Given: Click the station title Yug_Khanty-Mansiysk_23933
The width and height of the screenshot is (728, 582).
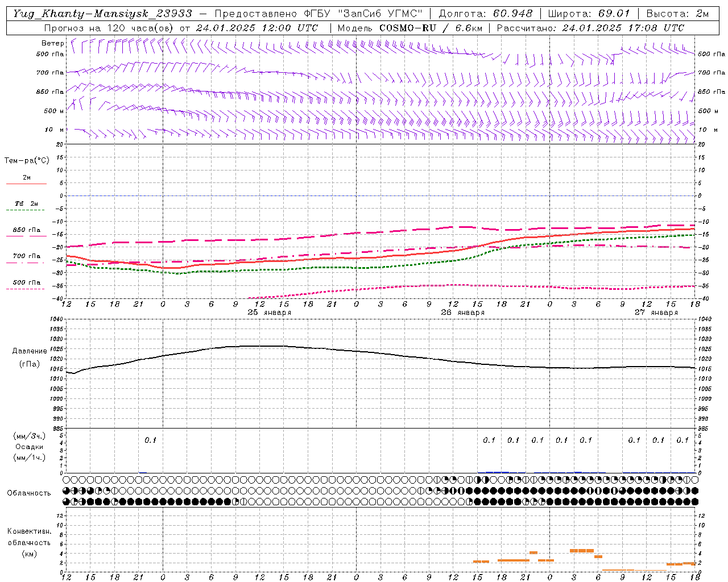Looking at the screenshot, I should pos(103,14).
